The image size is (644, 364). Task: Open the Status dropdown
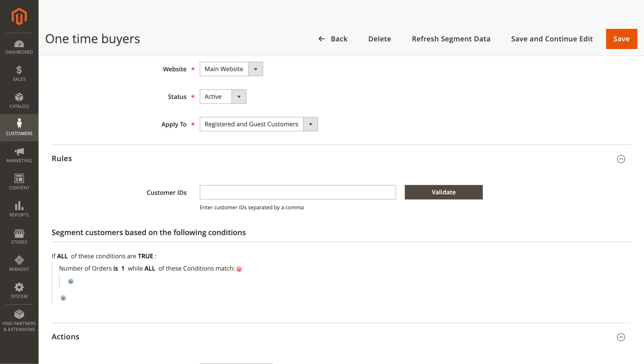223,97
